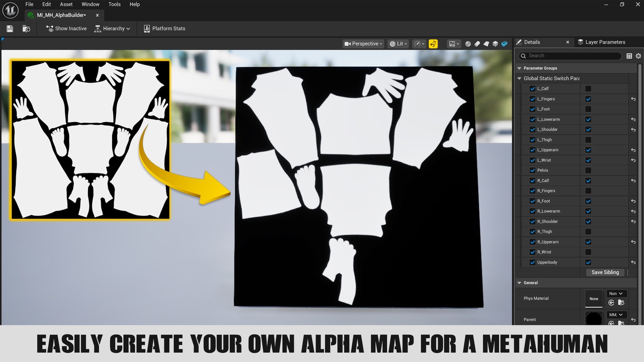Toggle the Show Inactive button
Viewport: 644px width, 362px height.
click(66, 29)
